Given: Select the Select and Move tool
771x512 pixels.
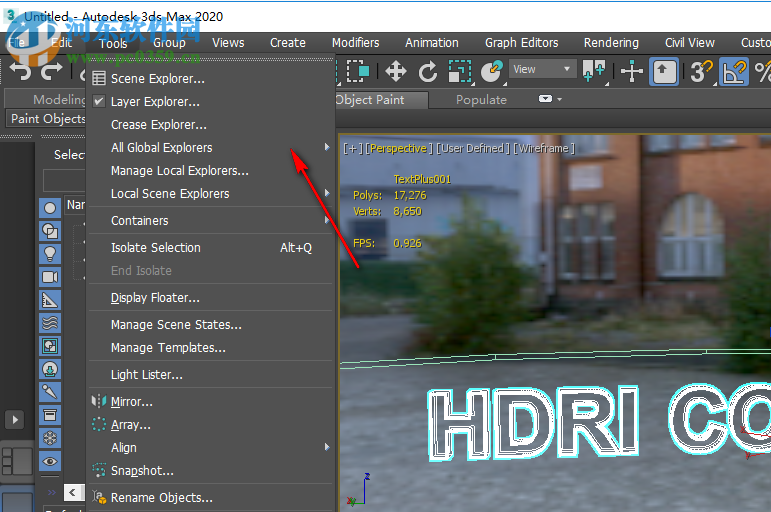Looking at the screenshot, I should point(395,71).
